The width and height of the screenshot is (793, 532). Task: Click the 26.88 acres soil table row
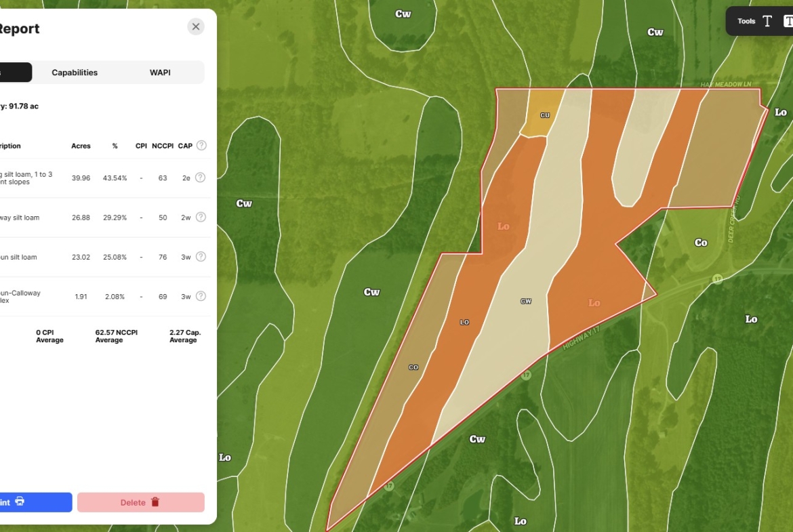(x=102, y=218)
